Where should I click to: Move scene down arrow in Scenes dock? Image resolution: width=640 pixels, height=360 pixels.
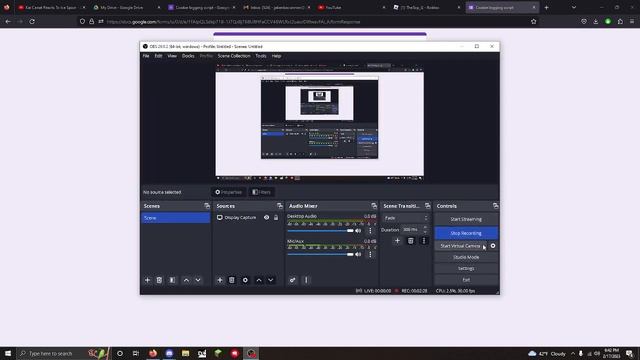click(x=198, y=280)
